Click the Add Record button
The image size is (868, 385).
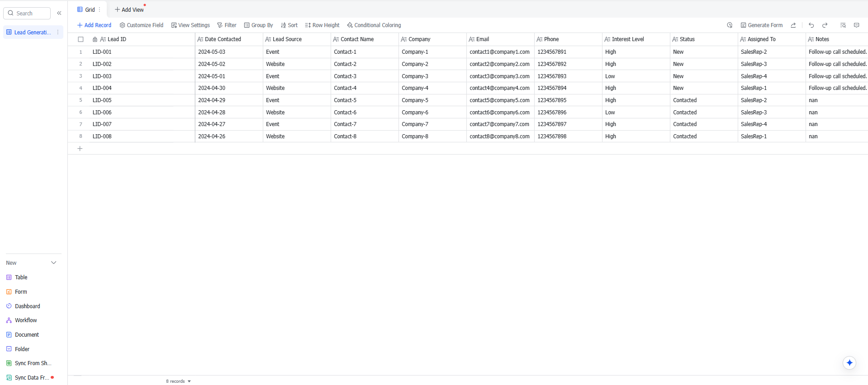pos(94,25)
